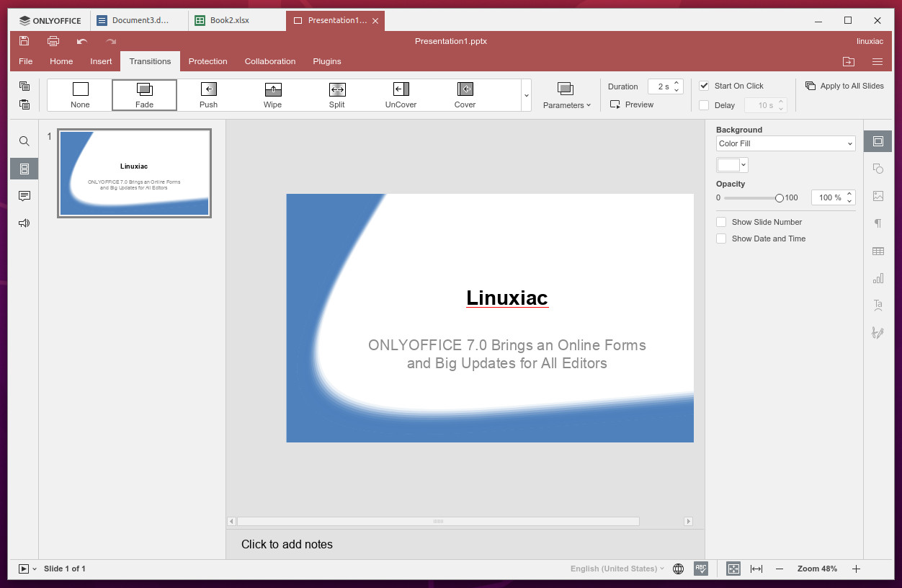This screenshot has height=588, width=902.
Task: Zoom in with the plus icon
Action: (856, 569)
